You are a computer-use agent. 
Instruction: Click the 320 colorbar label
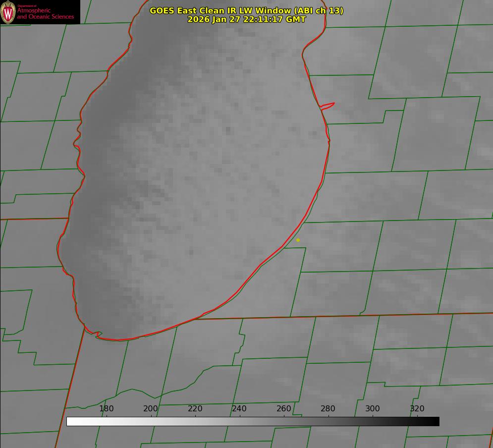click(417, 408)
